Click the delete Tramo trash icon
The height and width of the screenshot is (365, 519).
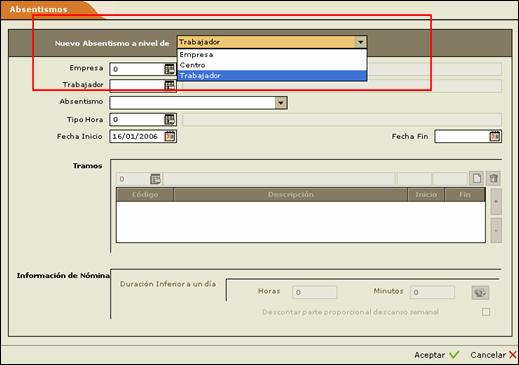click(x=494, y=178)
